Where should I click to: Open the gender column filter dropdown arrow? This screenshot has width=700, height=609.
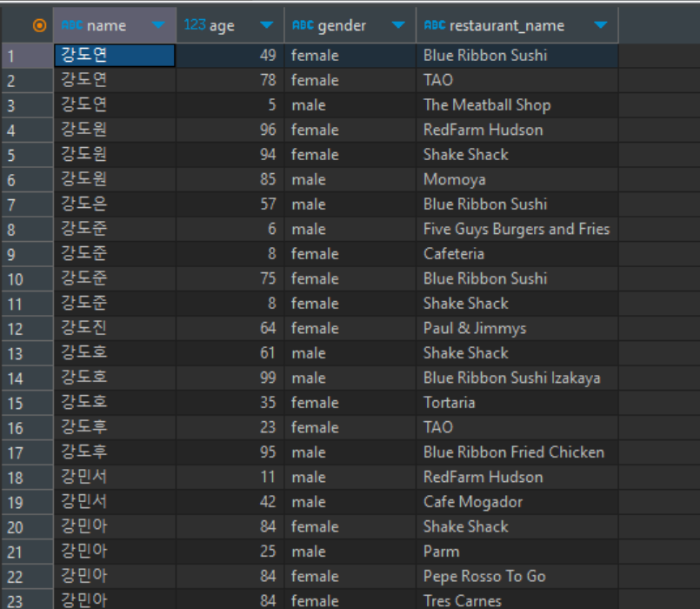pyautogui.click(x=398, y=25)
